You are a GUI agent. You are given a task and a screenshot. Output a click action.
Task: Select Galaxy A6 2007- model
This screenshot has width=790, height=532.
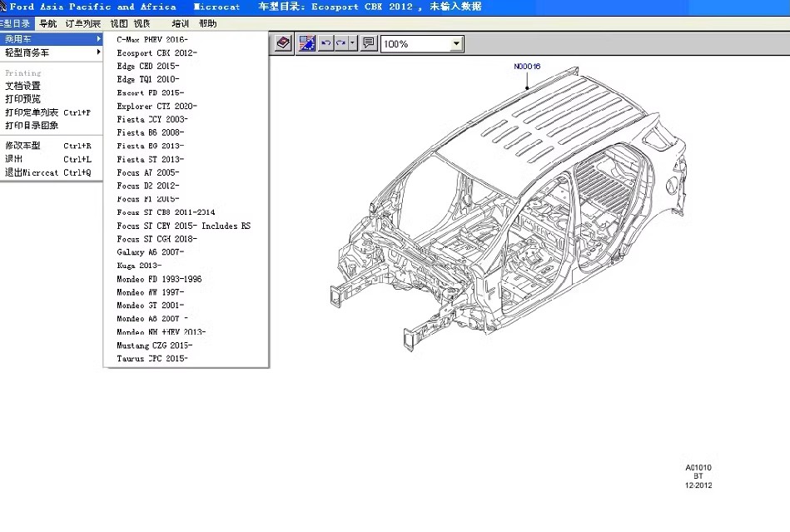click(x=186, y=252)
